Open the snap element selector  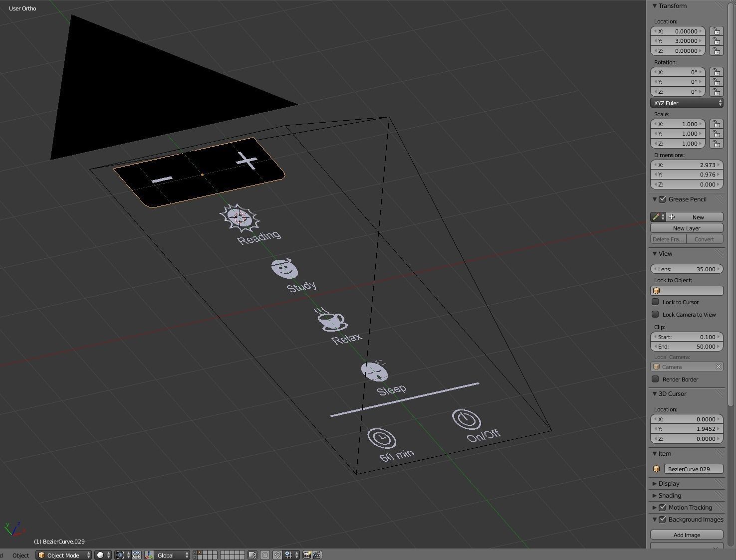[292, 555]
